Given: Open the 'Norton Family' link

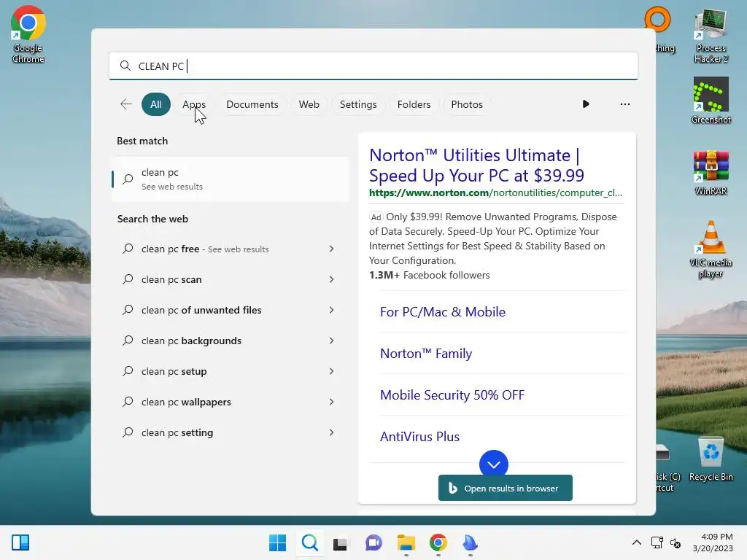Looking at the screenshot, I should (426, 354).
